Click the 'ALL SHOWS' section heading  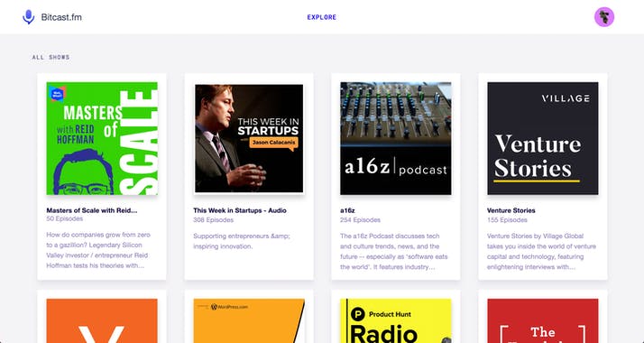click(x=51, y=58)
